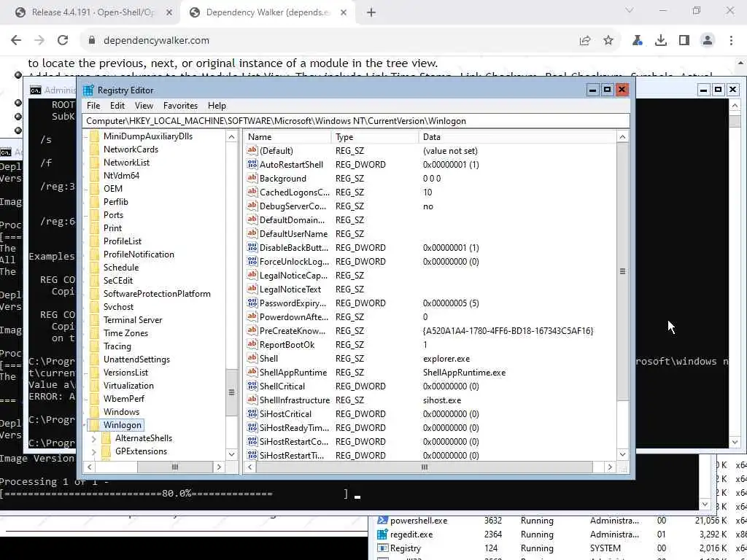747x560 pixels.
Task: Click the Registry Editor title icon
Action: click(88, 90)
